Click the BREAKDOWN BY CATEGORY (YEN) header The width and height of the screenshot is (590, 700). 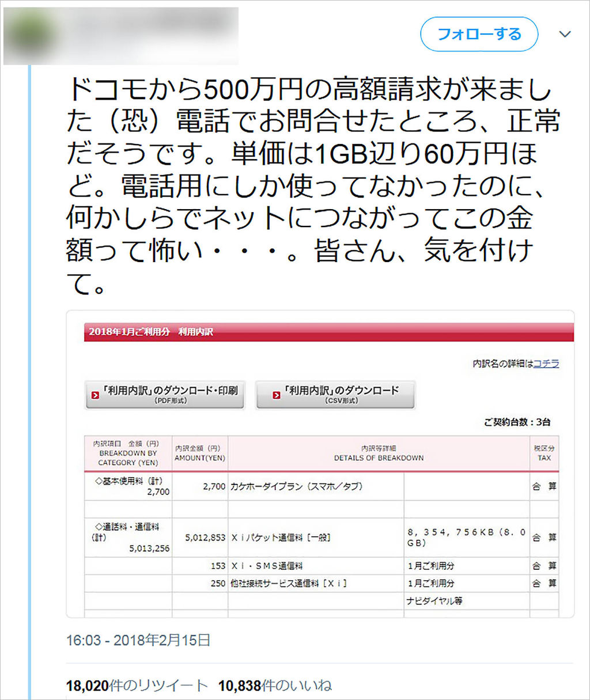(128, 453)
